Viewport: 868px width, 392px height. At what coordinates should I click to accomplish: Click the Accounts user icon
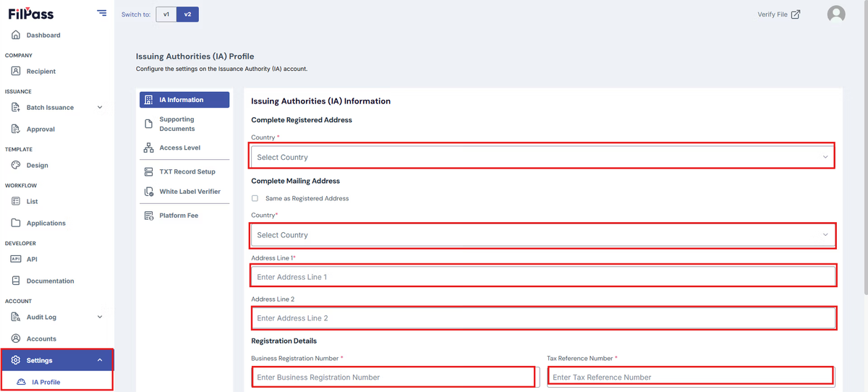[x=16, y=338]
